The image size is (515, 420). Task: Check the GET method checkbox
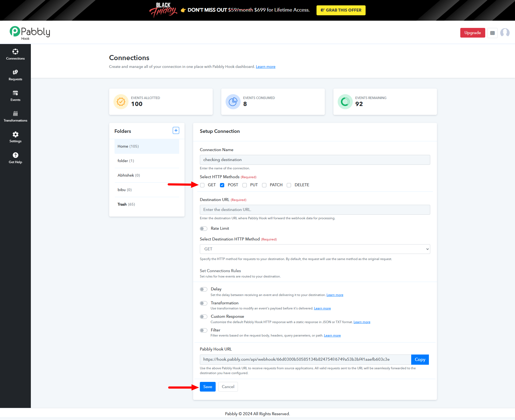pos(202,185)
